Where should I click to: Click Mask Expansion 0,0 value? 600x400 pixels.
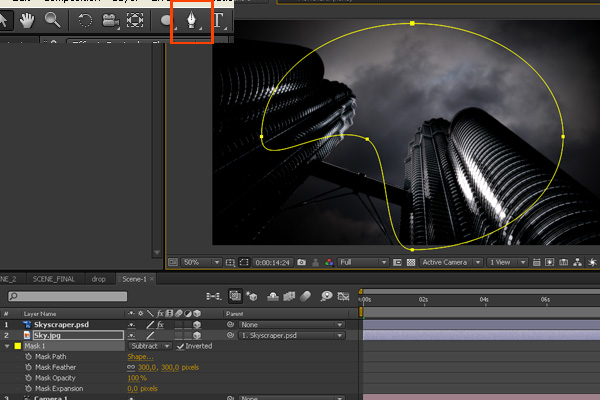coord(132,389)
